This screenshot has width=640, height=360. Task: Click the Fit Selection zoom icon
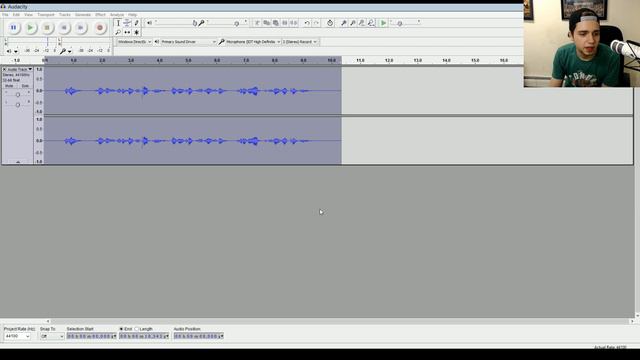(362, 23)
